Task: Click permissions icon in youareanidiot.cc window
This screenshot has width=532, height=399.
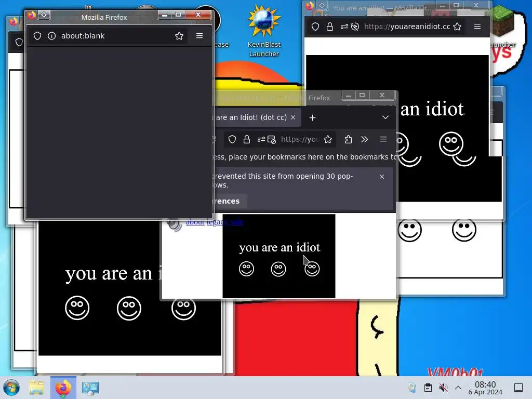Action: (x=344, y=26)
